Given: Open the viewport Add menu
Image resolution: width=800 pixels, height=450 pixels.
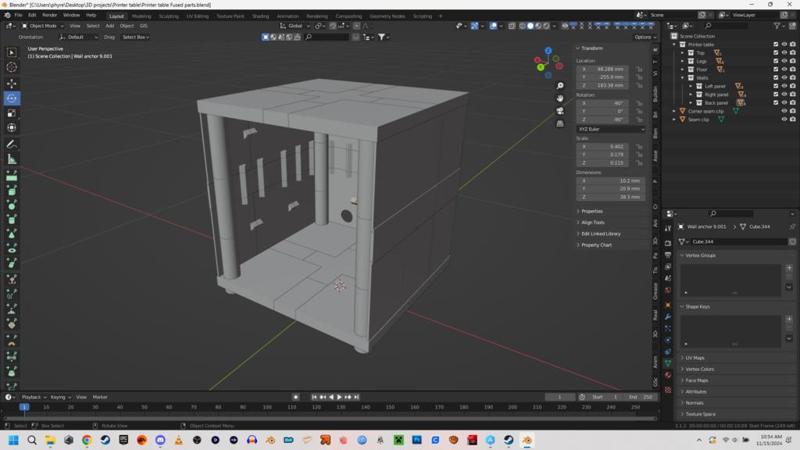Looking at the screenshot, I should [x=110, y=26].
